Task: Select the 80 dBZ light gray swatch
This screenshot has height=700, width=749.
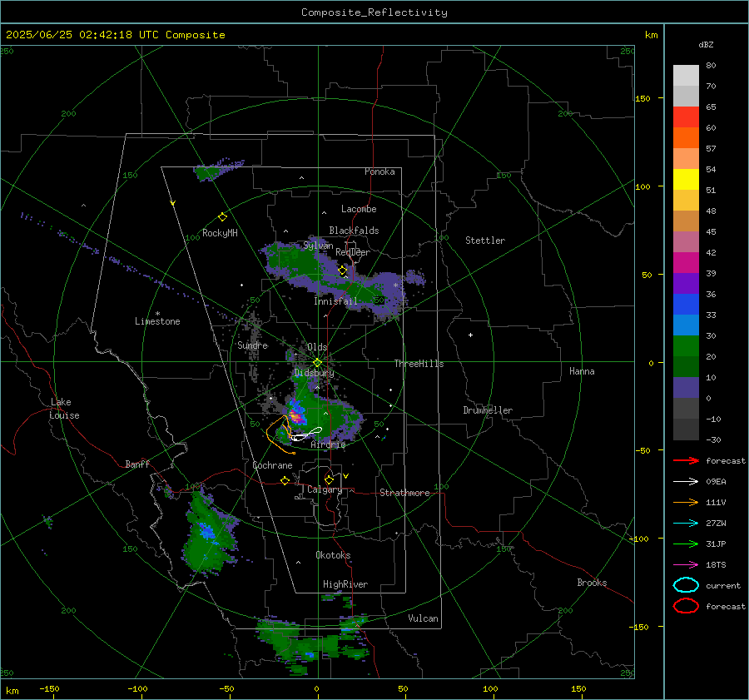Action: click(x=686, y=75)
